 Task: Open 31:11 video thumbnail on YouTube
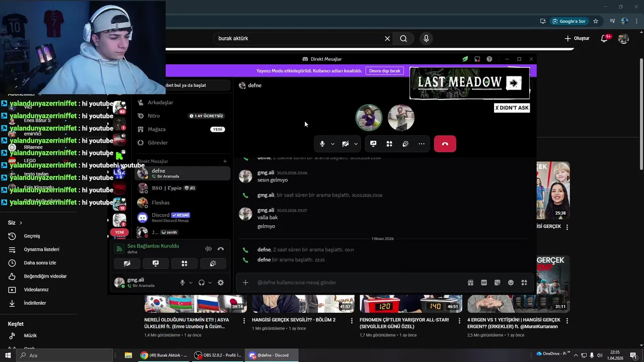coord(519,304)
